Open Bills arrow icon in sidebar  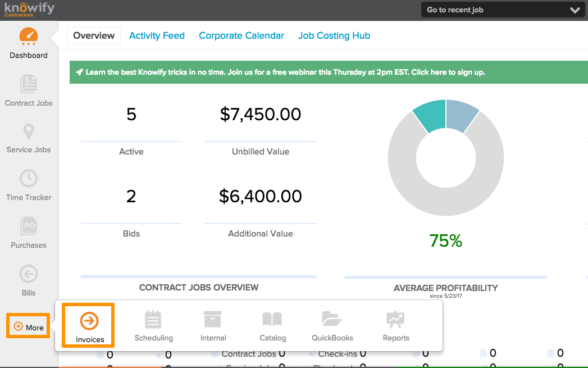[x=29, y=274]
